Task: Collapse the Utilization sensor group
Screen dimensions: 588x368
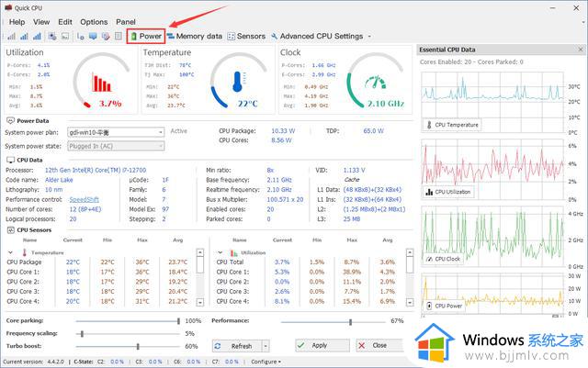Action: 220,252
